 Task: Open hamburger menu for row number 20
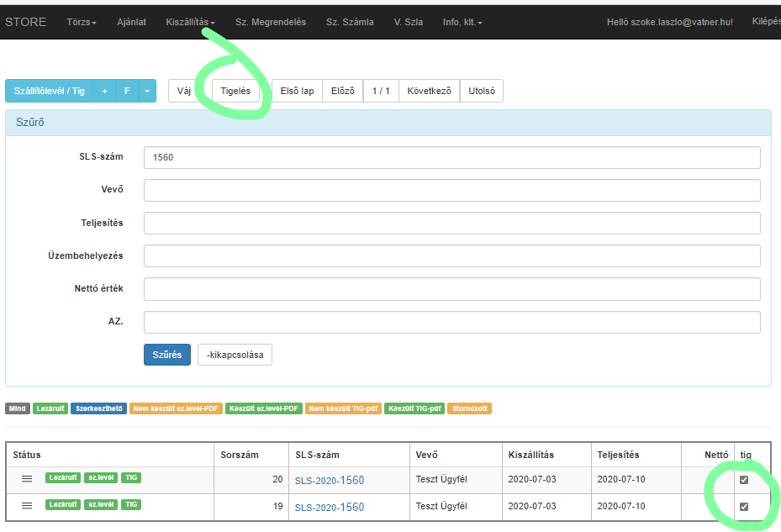tap(27, 479)
